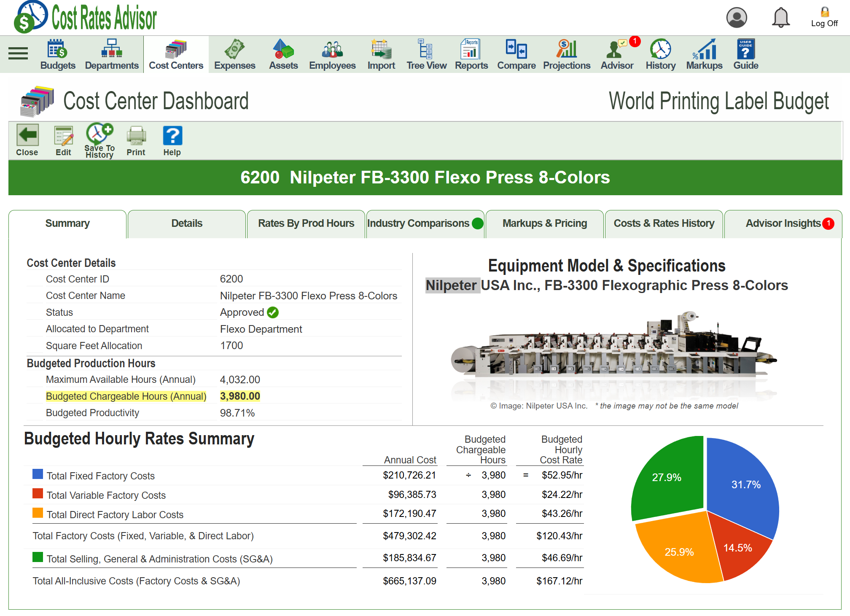
Task: Click the red Variable Factory Costs swatch
Action: click(x=38, y=494)
